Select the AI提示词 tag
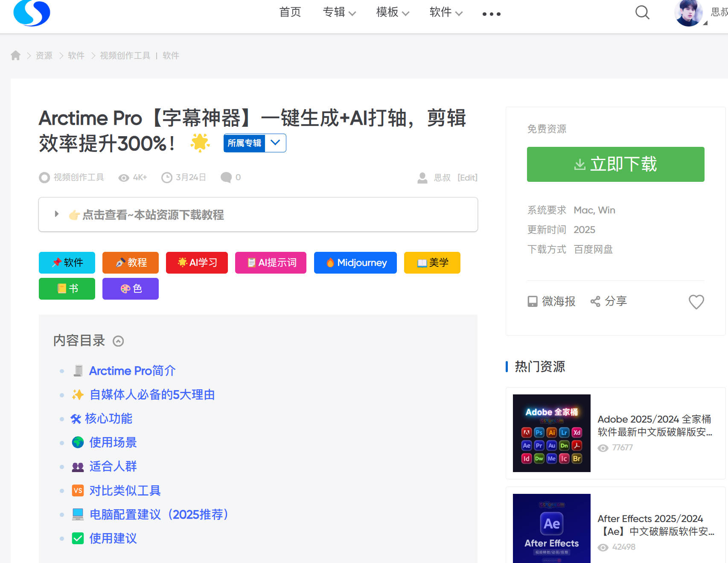 click(271, 263)
